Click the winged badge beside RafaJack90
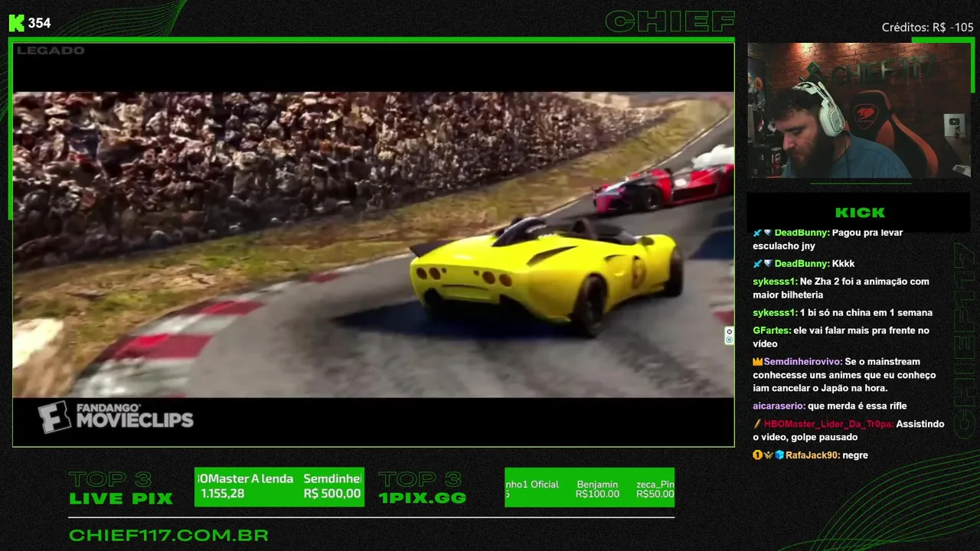The image size is (980, 551). (769, 455)
